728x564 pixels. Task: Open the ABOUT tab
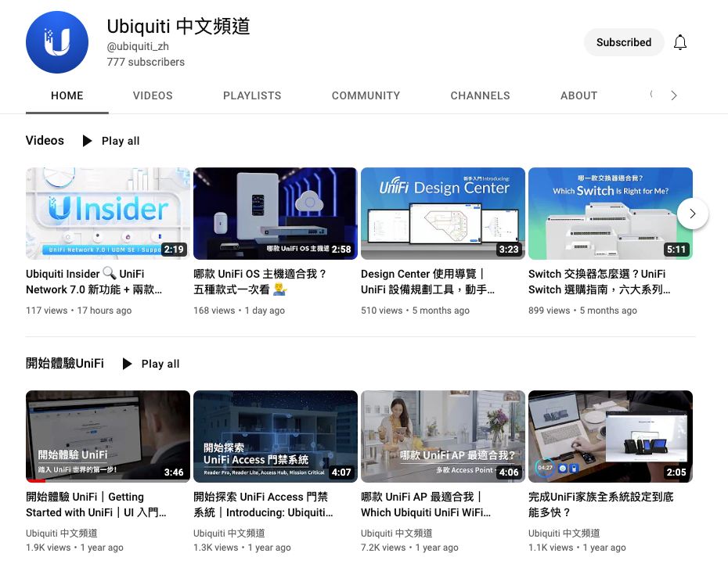(x=579, y=95)
